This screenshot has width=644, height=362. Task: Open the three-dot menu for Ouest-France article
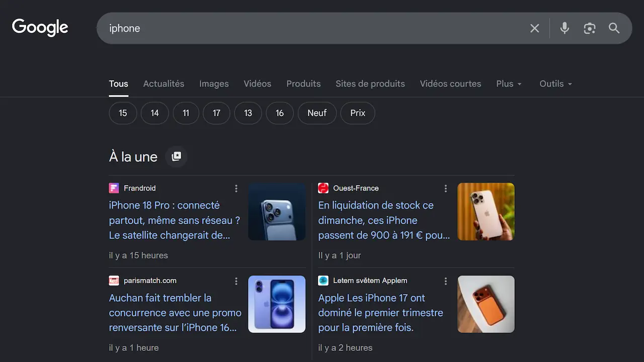[x=445, y=188]
